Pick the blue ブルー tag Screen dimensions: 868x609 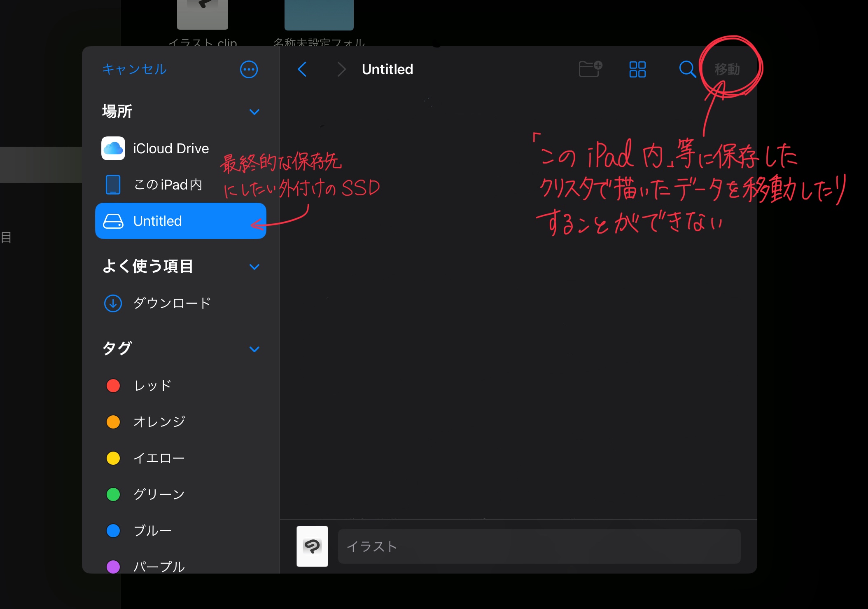pos(152,530)
